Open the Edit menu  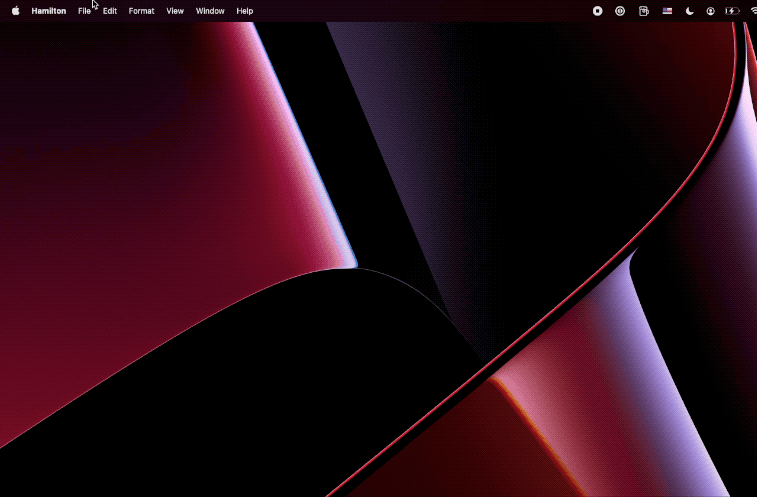110,11
